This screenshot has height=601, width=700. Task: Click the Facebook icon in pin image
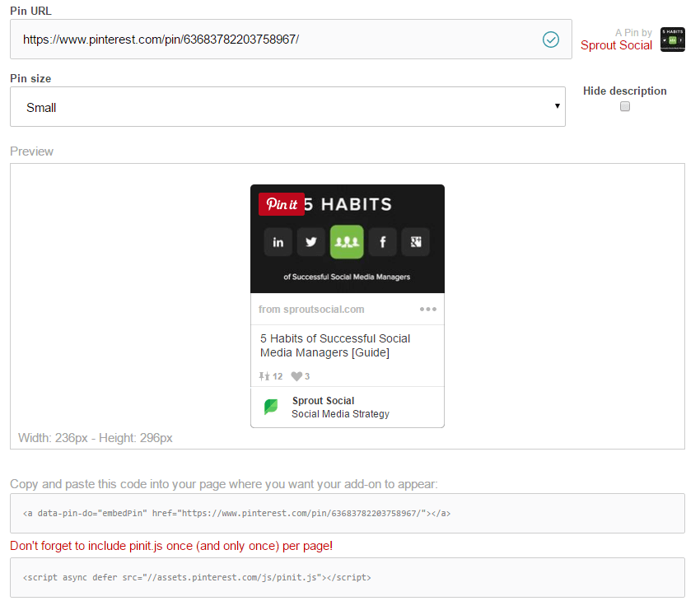[x=383, y=242]
